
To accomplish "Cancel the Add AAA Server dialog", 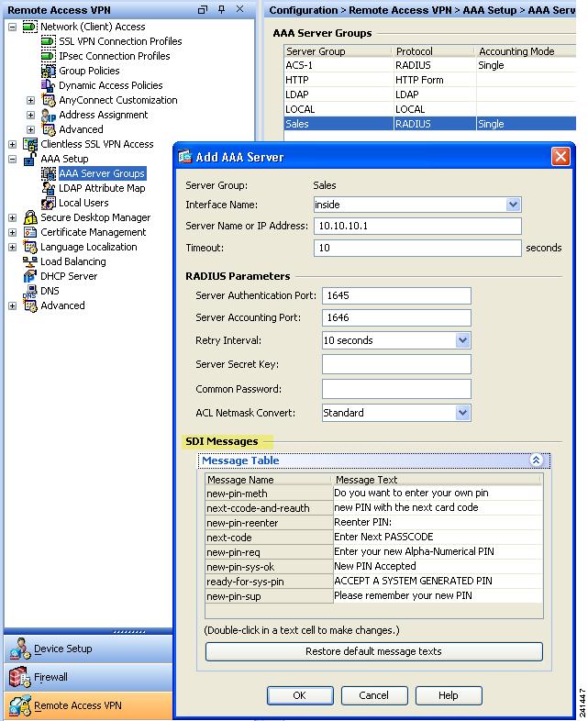I will 373,695.
